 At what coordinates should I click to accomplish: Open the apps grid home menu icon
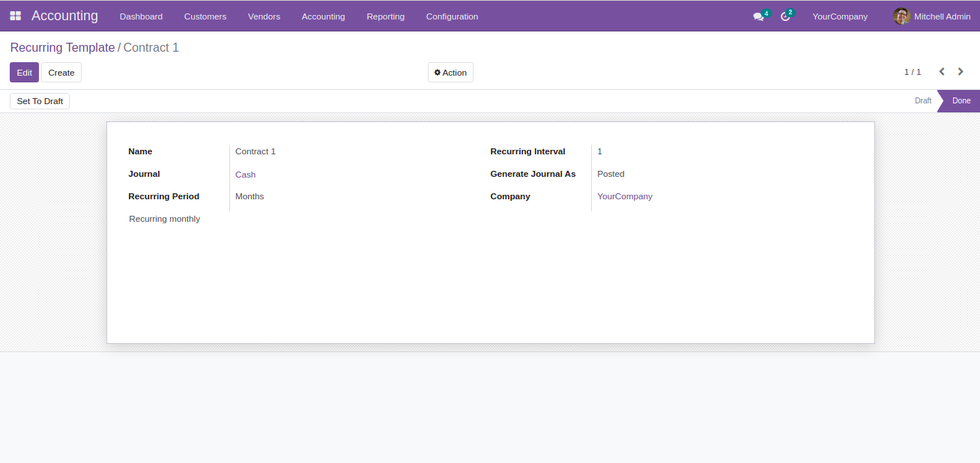point(15,16)
